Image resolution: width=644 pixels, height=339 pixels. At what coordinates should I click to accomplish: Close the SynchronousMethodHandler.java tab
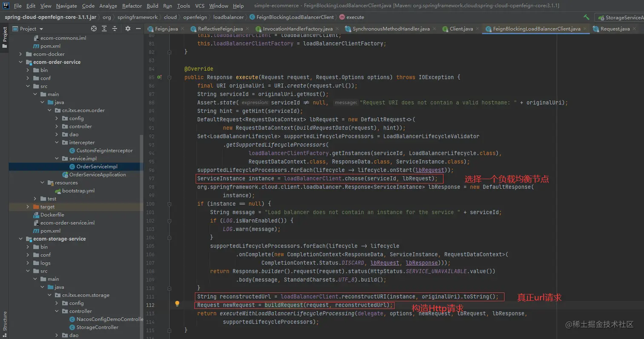click(434, 29)
